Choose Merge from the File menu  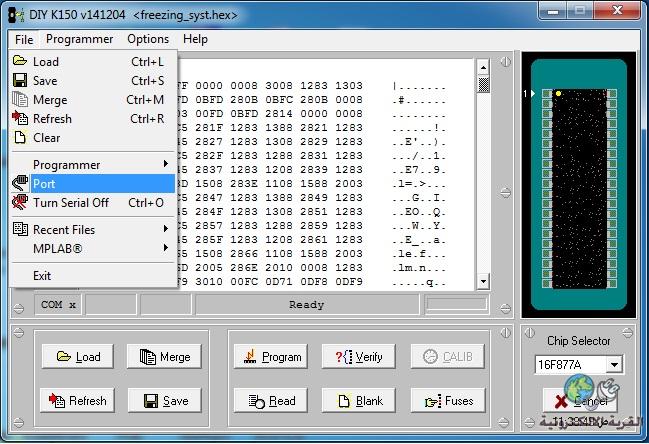coord(94,100)
